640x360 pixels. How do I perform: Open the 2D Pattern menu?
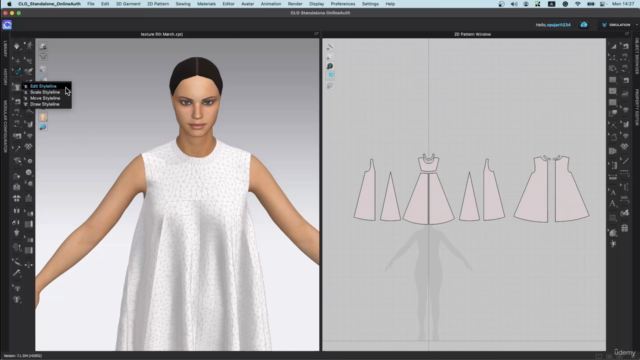pos(158,4)
